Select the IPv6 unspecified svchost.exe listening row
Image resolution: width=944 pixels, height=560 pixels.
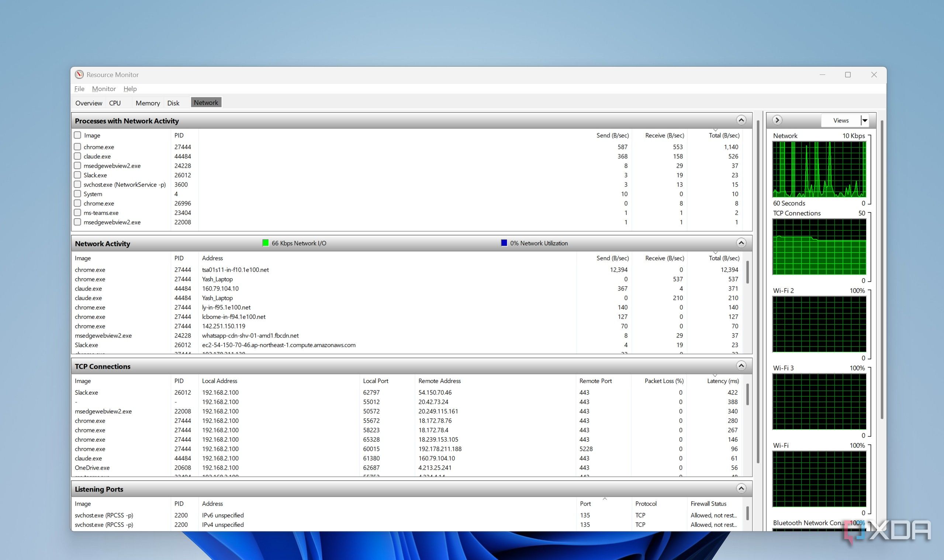click(407, 515)
